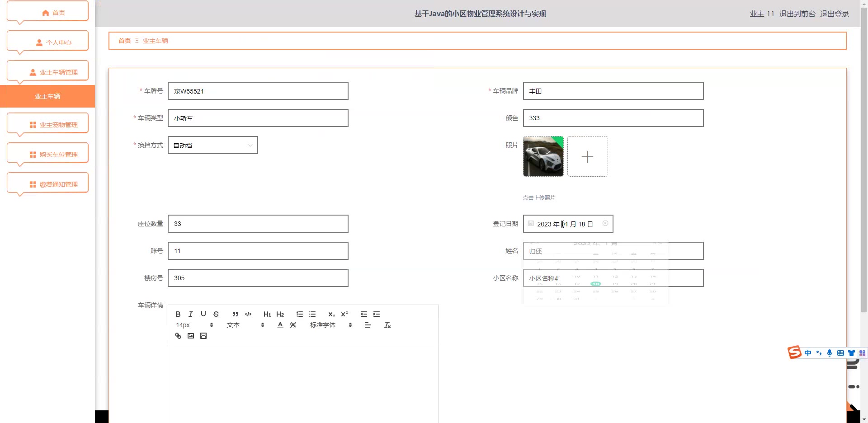Toggle punctuation mode in Sogou IME bar

tap(819, 353)
